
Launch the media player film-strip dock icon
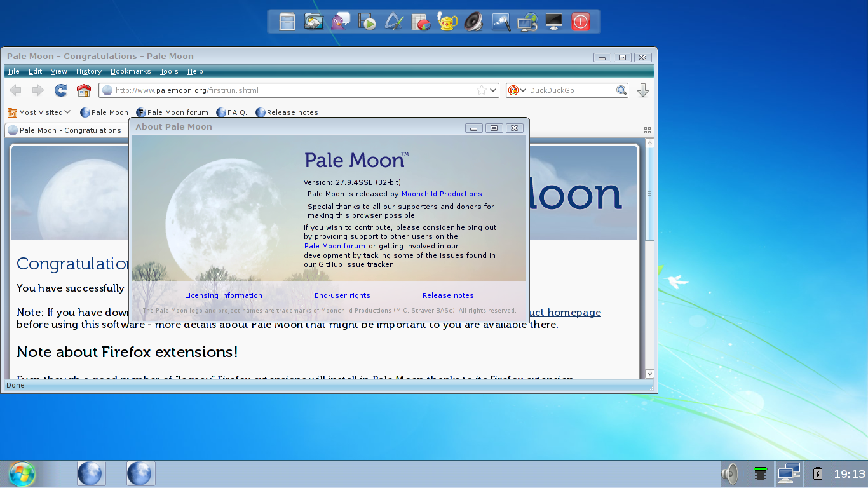pyautogui.click(x=367, y=22)
